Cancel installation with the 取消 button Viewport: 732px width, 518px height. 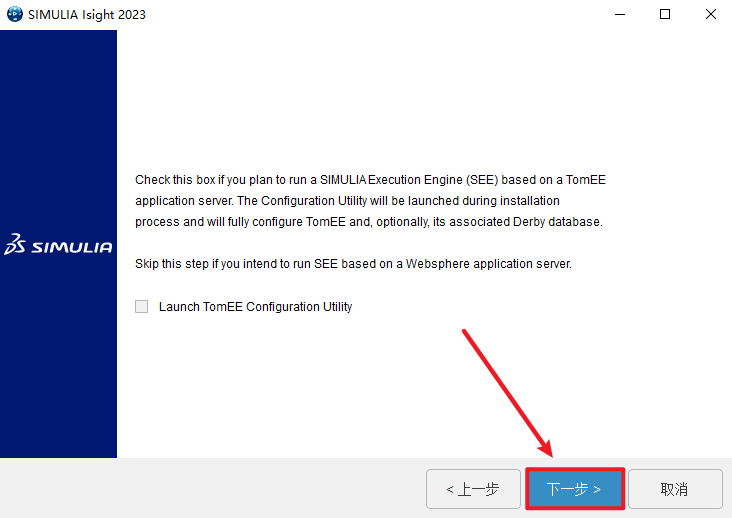coord(675,489)
